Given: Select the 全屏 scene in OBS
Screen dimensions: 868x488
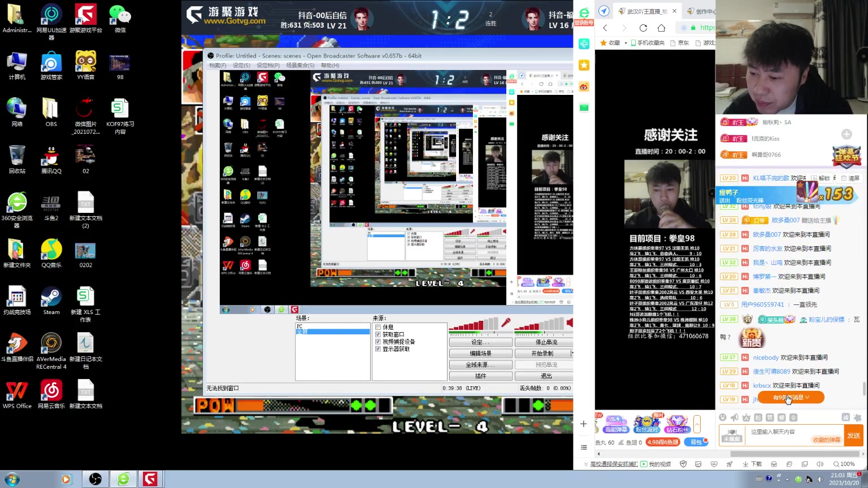Looking at the screenshot, I should coord(333,332).
